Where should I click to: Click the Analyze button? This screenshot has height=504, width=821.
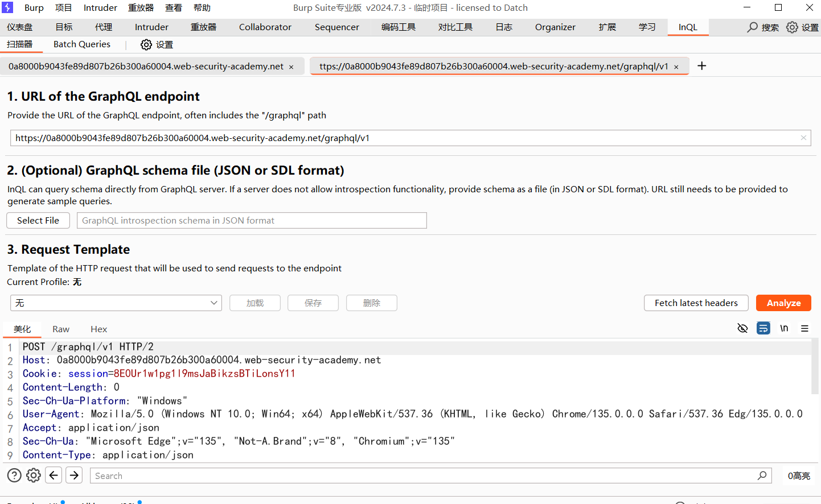tap(783, 303)
